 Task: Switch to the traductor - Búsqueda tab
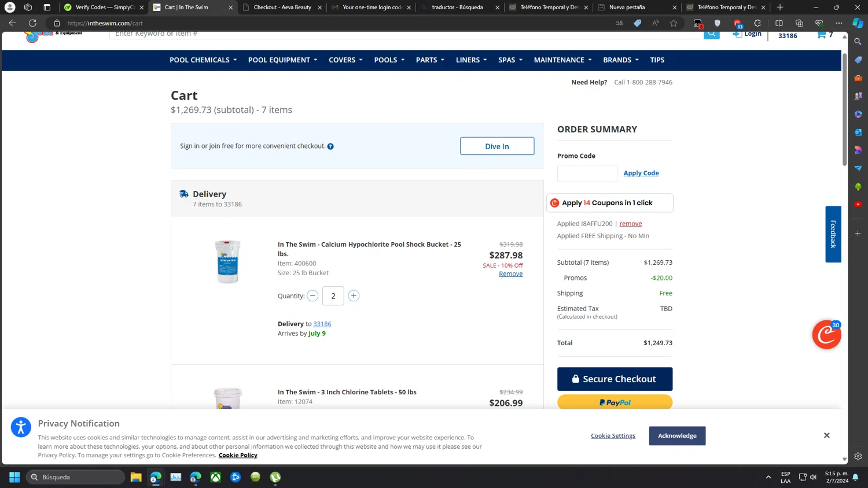click(x=459, y=8)
